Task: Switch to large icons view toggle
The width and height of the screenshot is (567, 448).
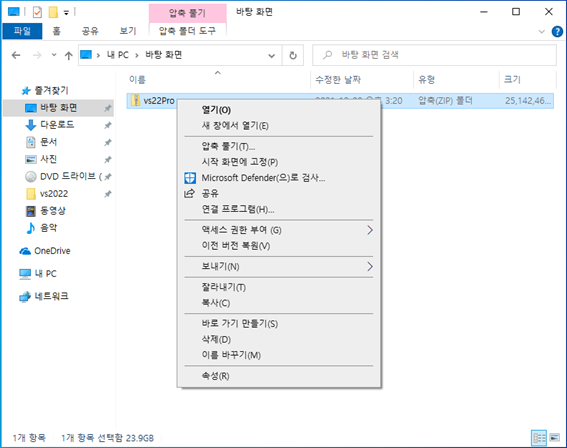Action: pos(554,438)
